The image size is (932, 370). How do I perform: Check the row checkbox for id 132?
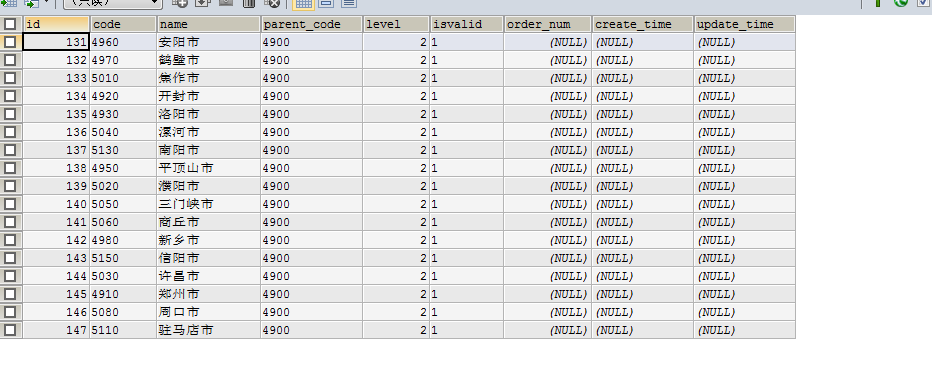pos(10,60)
